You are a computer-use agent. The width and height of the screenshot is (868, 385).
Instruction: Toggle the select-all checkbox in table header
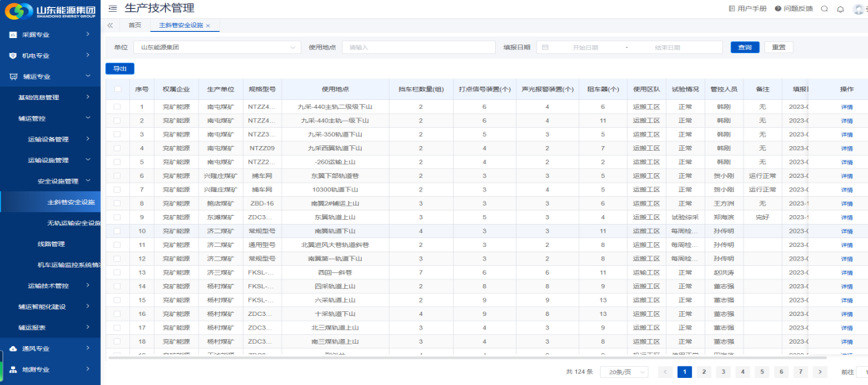[x=117, y=89]
